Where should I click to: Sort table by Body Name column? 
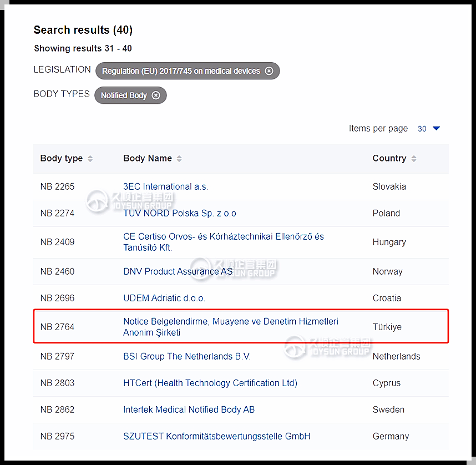click(x=179, y=159)
